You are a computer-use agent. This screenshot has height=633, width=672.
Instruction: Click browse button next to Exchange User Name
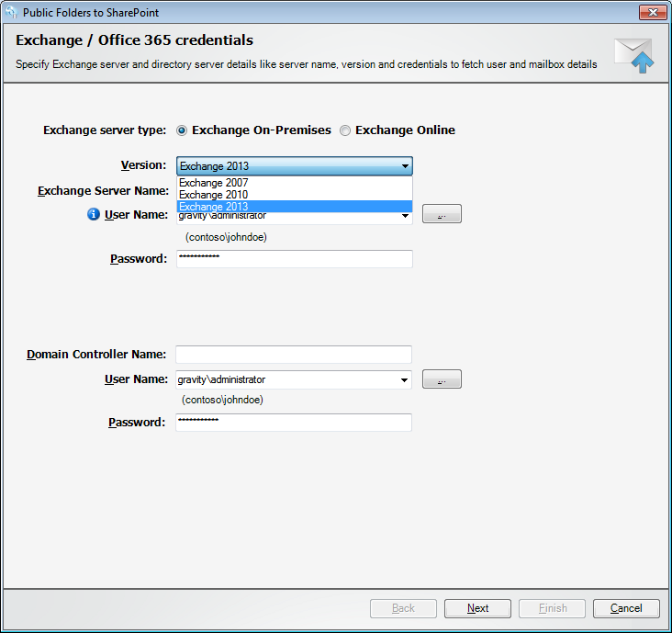pos(442,213)
